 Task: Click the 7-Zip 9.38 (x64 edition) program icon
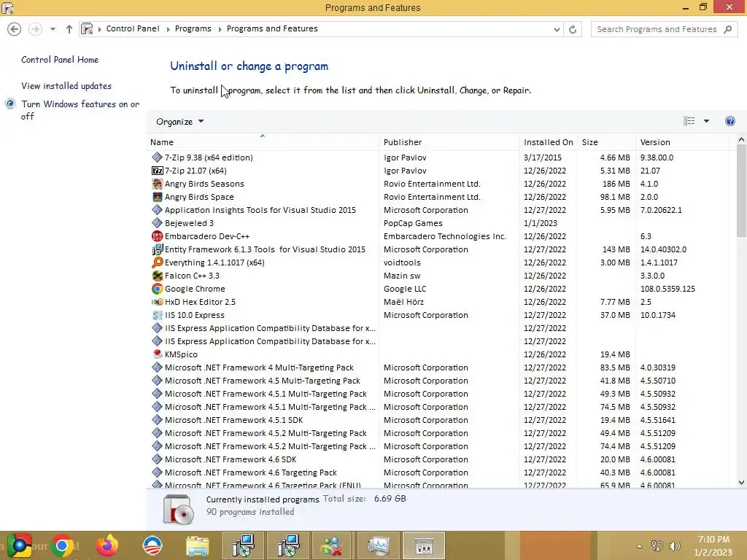(x=158, y=157)
